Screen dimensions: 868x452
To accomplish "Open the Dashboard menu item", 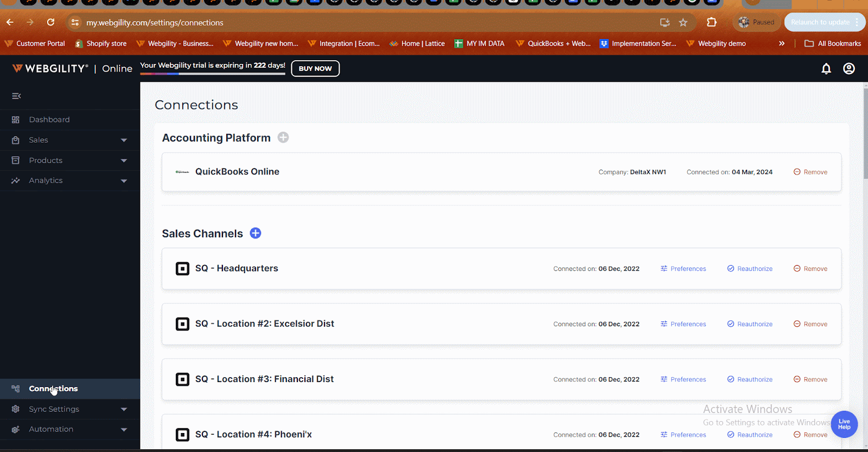I will click(49, 120).
